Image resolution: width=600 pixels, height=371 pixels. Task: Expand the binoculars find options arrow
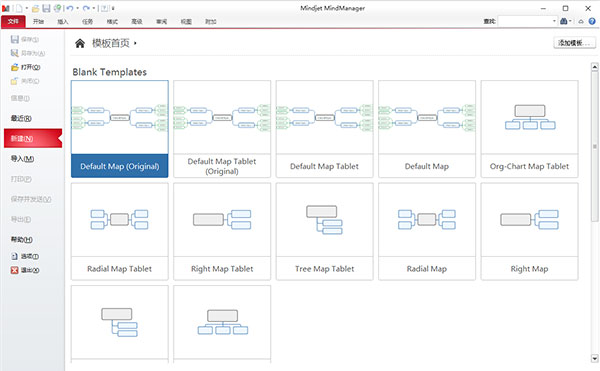coord(570,21)
